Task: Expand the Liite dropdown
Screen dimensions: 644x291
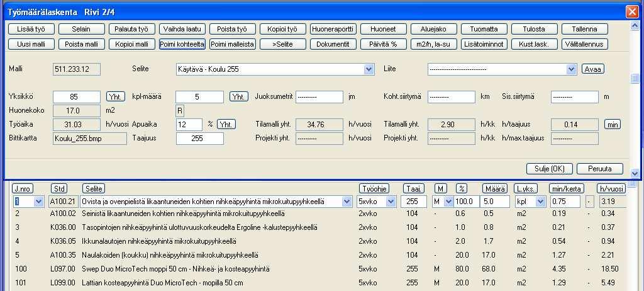Action: pos(571,69)
